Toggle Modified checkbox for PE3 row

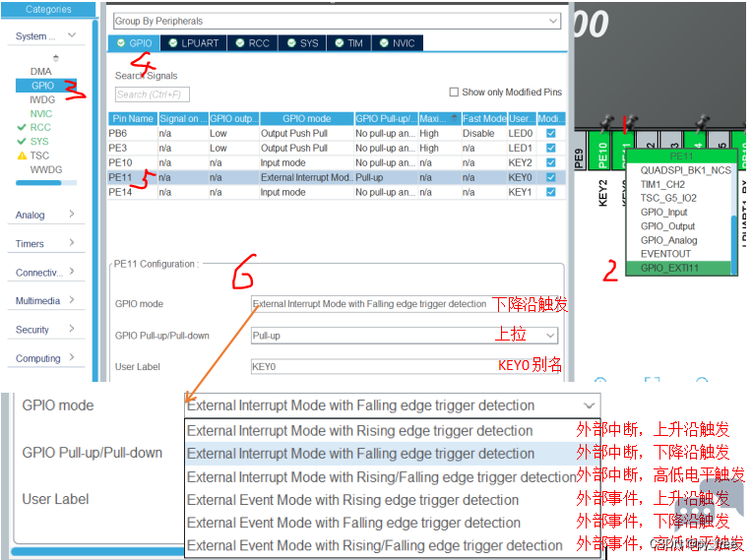tap(551, 149)
